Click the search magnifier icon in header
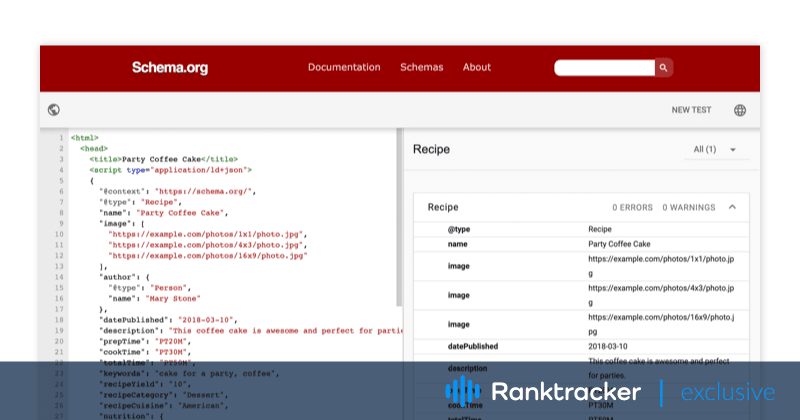Image resolution: width=800 pixels, height=420 pixels. 664,68
